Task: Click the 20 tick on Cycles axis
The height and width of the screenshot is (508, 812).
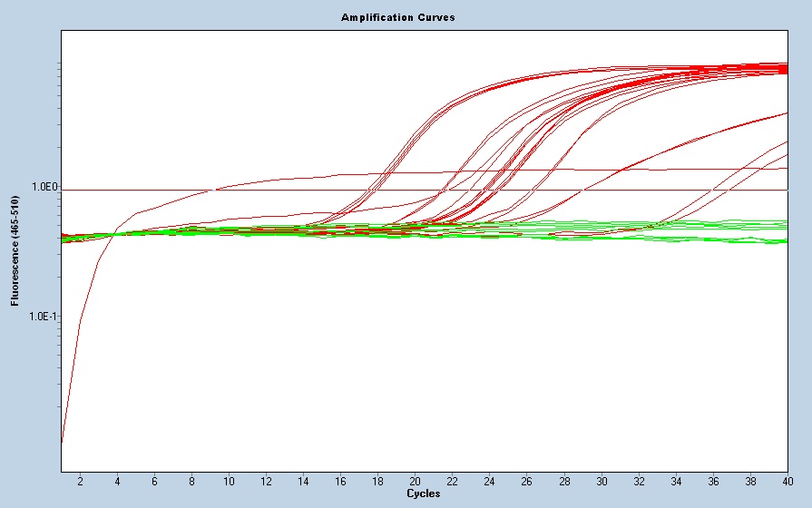Action: 415,481
